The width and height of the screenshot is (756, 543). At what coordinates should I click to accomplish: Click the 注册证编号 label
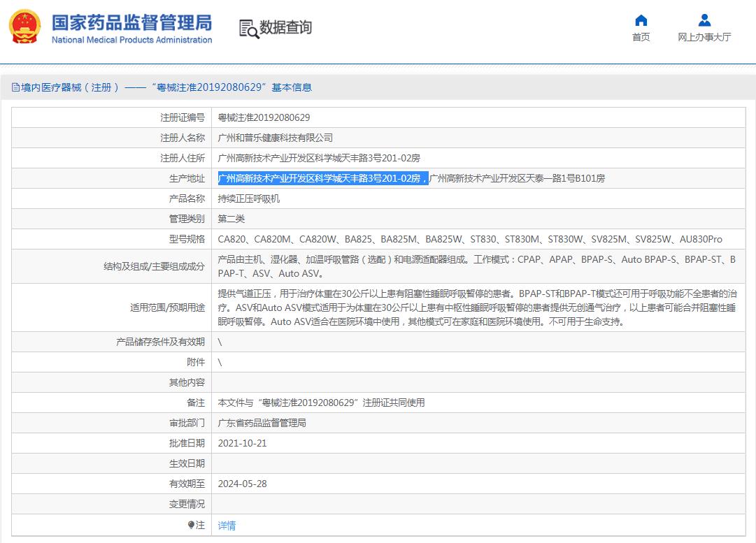pyautogui.click(x=183, y=117)
